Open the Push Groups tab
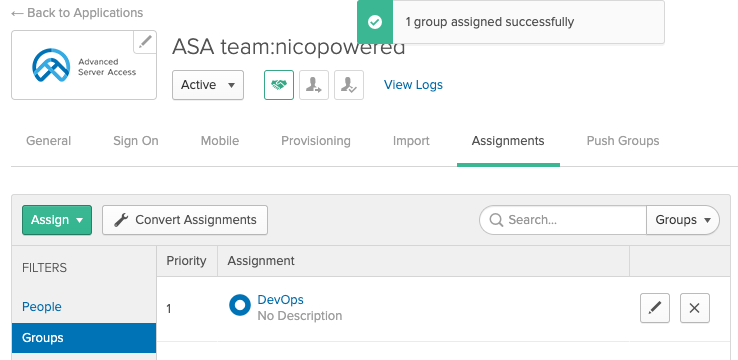This screenshot has width=738, height=360. pyautogui.click(x=623, y=141)
